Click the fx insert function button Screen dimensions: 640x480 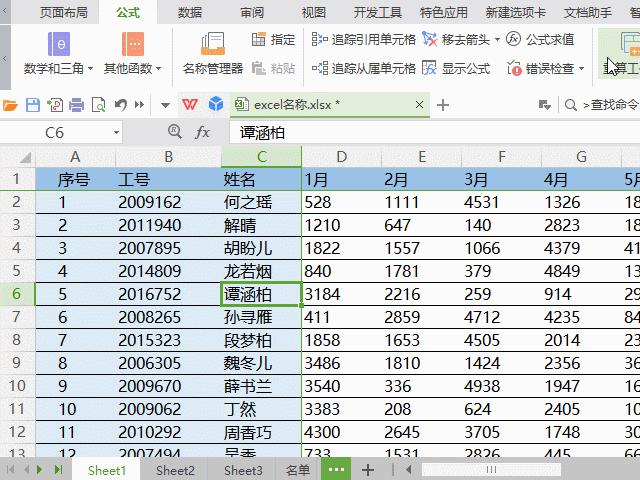click(x=202, y=132)
